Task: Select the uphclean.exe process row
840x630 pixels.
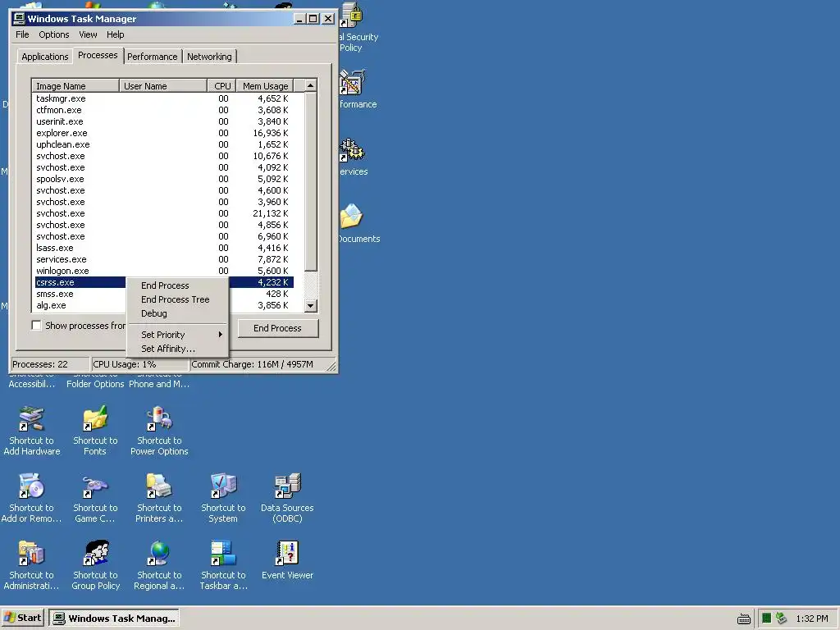Action: pyautogui.click(x=163, y=144)
